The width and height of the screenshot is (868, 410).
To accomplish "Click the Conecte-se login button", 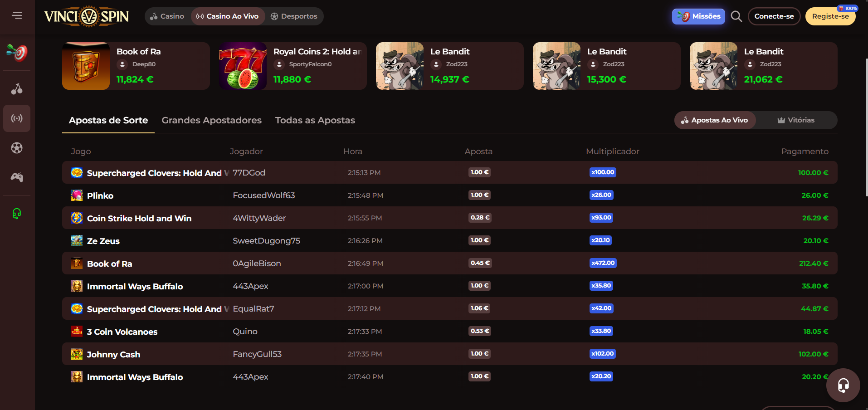I will pyautogui.click(x=774, y=16).
